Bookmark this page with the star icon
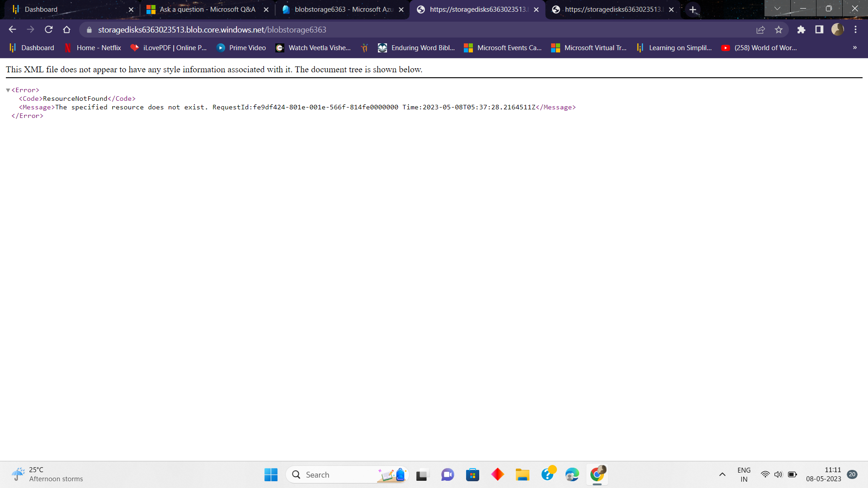The image size is (868, 488). click(778, 30)
